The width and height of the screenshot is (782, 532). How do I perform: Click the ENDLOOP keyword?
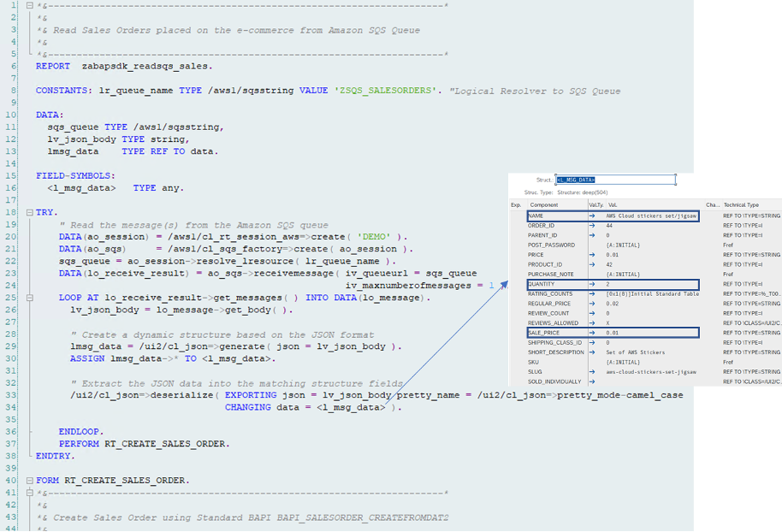[x=81, y=432]
